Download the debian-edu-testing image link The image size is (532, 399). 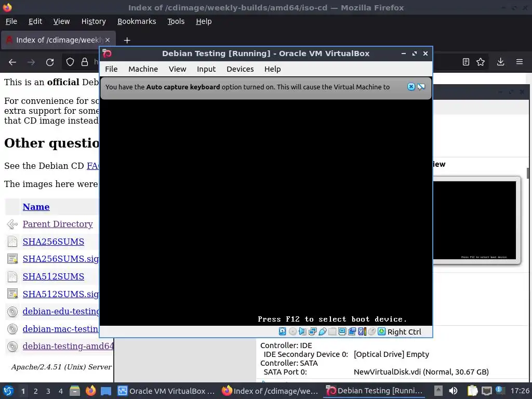61,311
